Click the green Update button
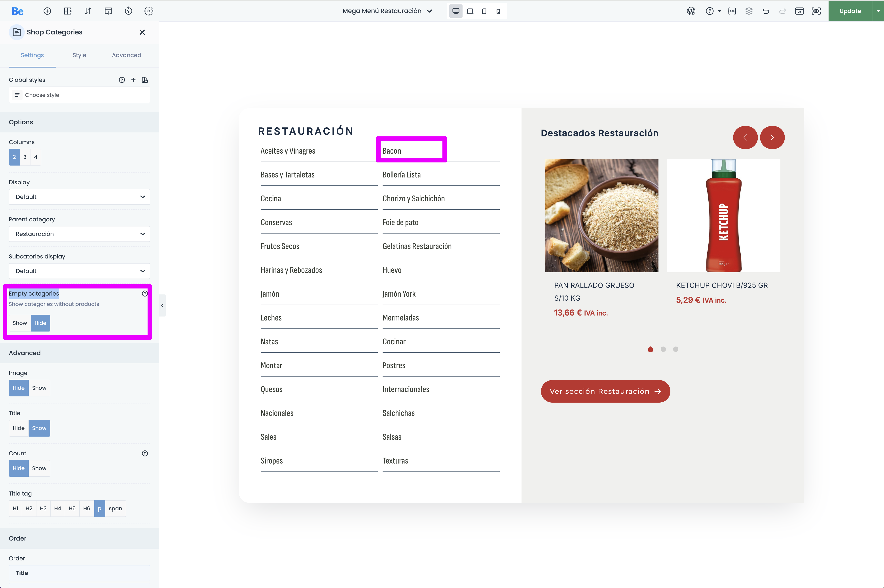 [x=850, y=11]
